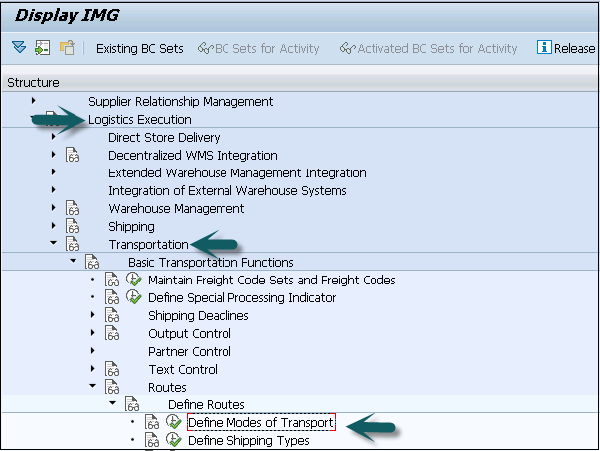Viewport: 600px width, 451px height.
Task: Click the Existing BC Sets button
Action: tap(139, 48)
